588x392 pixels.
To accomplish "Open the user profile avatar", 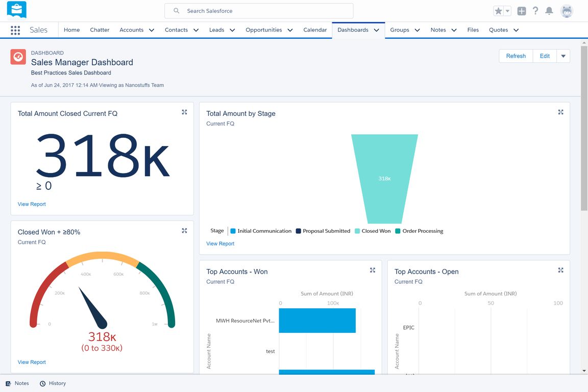I will (x=567, y=11).
